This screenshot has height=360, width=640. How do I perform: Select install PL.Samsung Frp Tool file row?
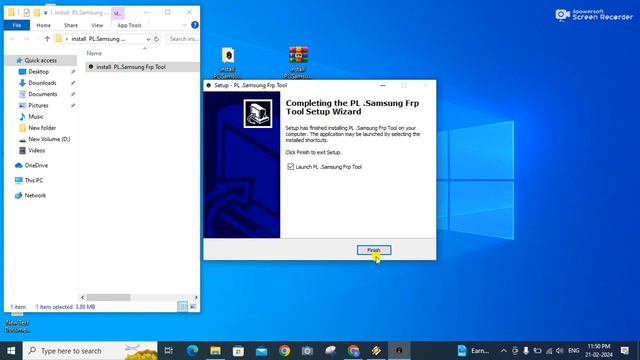(142, 67)
